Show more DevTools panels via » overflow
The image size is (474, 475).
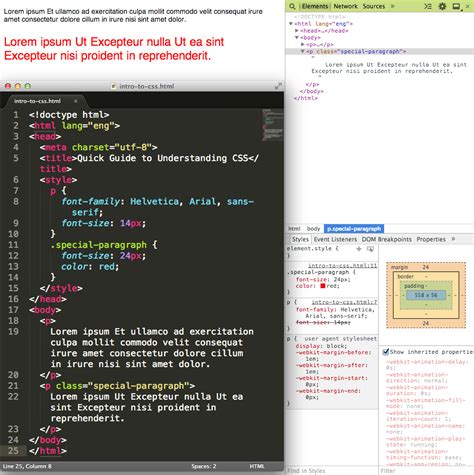[x=392, y=6]
